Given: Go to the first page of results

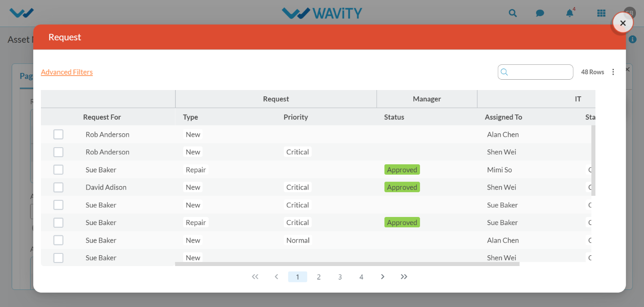Looking at the screenshot, I should coord(255,277).
